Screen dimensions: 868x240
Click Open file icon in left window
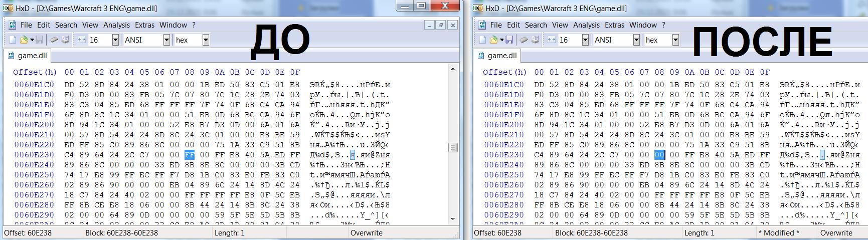click(23, 40)
